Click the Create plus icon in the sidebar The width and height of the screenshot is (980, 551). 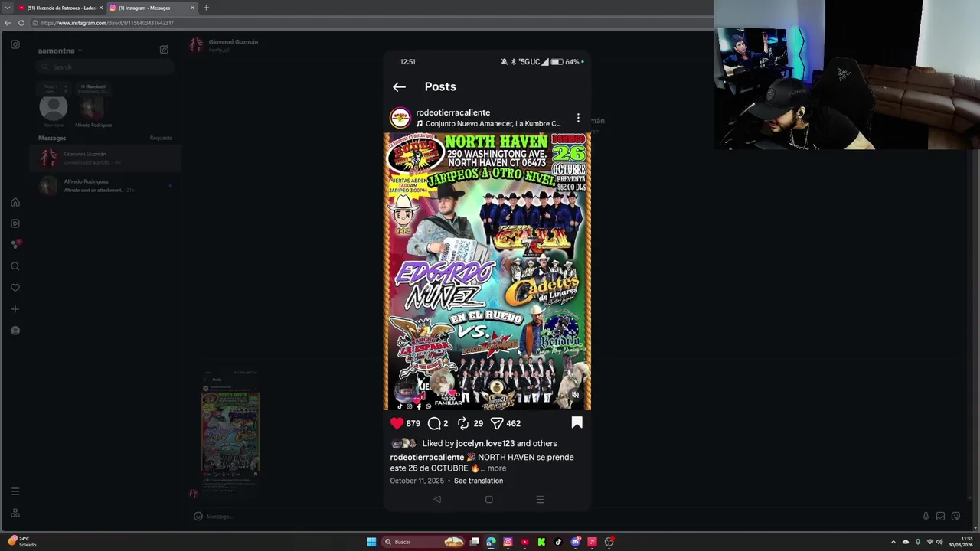coord(15,309)
